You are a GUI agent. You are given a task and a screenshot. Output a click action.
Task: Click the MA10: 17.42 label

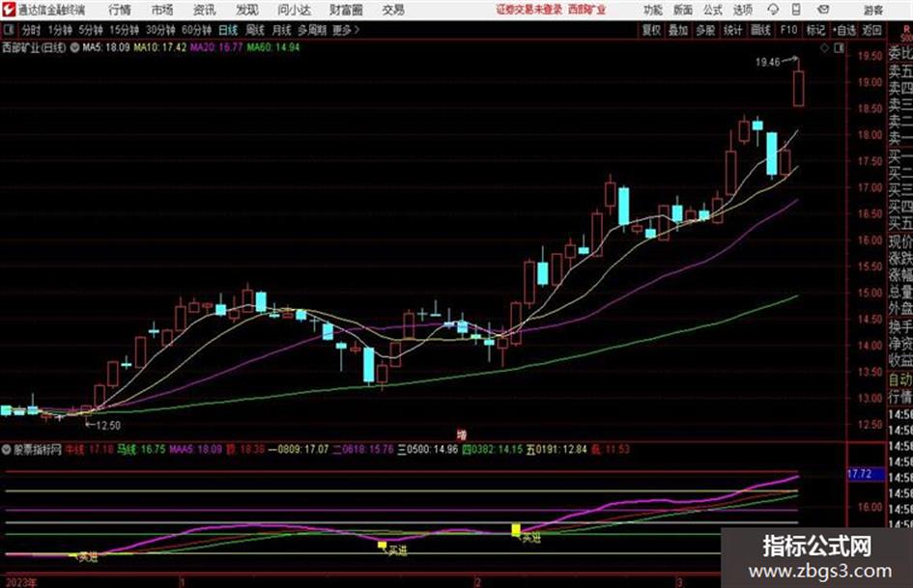(160, 47)
